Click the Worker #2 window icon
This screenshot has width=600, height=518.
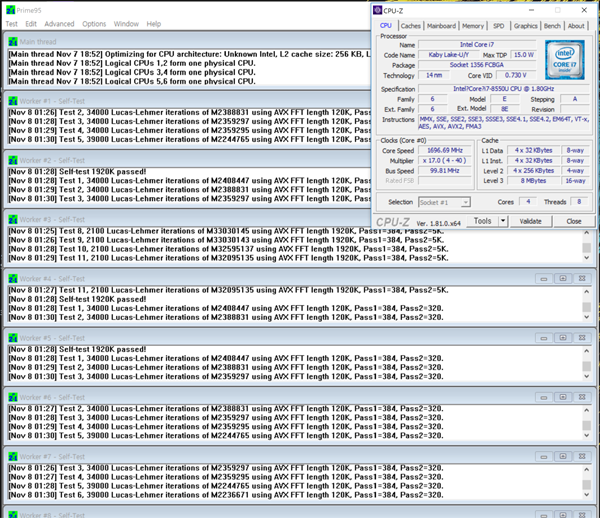(13, 160)
